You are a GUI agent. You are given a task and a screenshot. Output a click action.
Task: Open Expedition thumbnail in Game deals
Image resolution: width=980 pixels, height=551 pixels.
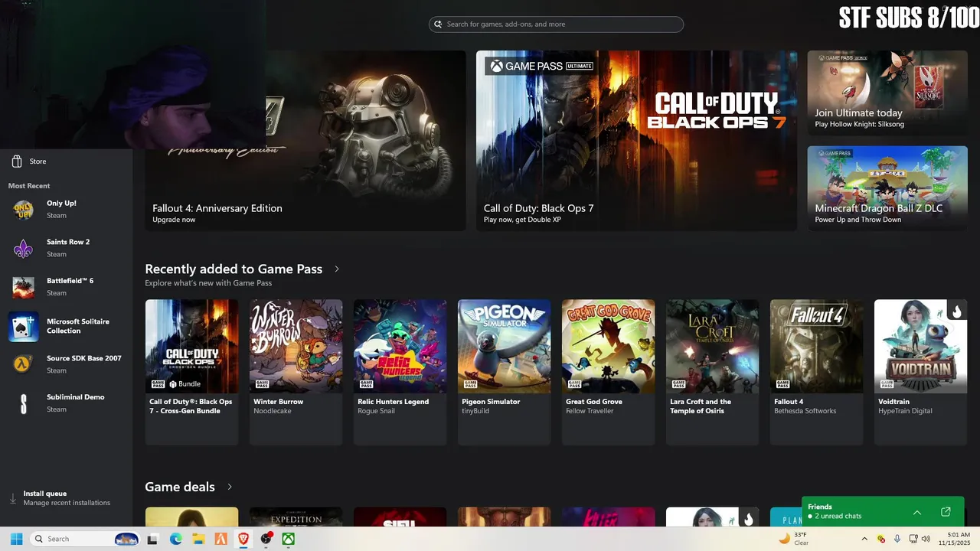coord(296,517)
